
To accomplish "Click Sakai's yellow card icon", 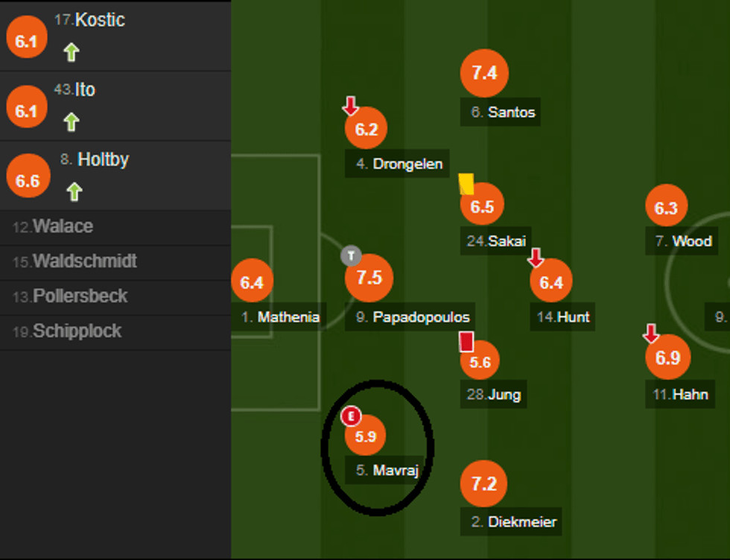I will (x=466, y=184).
